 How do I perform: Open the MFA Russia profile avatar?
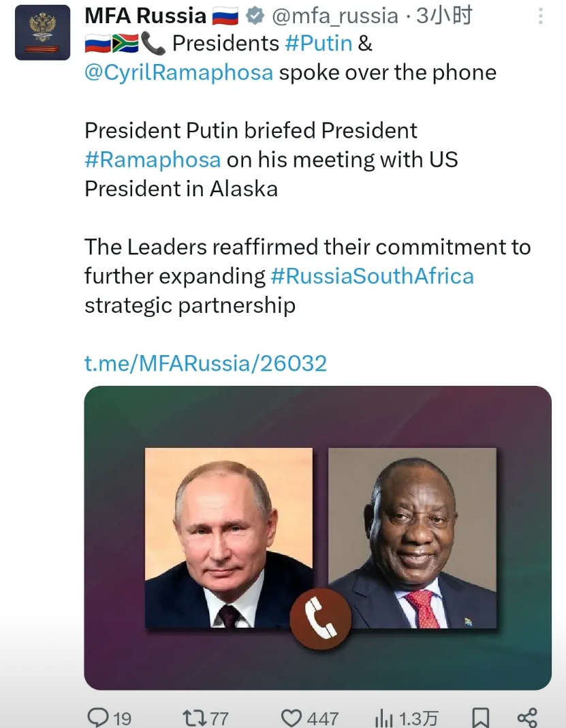(x=43, y=32)
